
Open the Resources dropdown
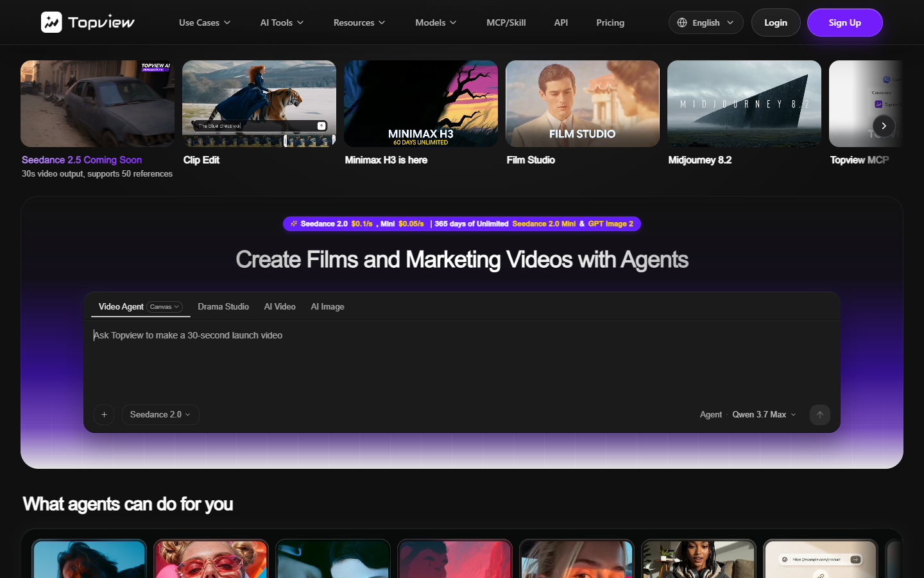(359, 22)
